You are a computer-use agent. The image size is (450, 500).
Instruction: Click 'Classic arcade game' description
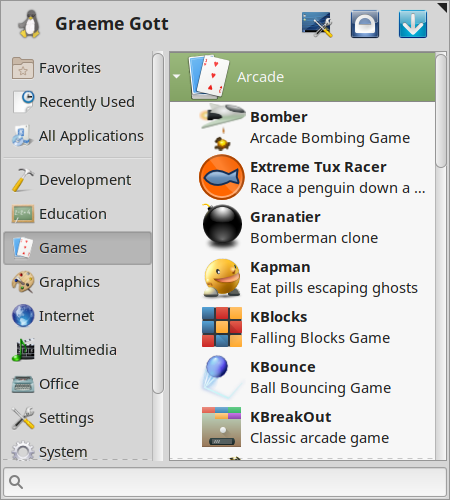320,438
